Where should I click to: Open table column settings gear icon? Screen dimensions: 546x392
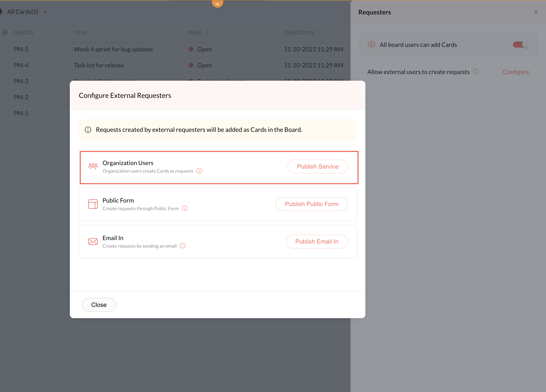5,32
